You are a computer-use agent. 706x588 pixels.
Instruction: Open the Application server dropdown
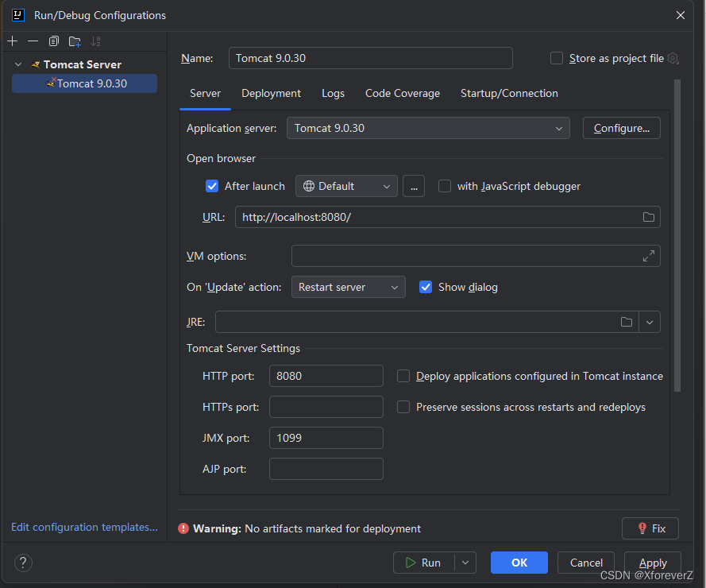428,128
